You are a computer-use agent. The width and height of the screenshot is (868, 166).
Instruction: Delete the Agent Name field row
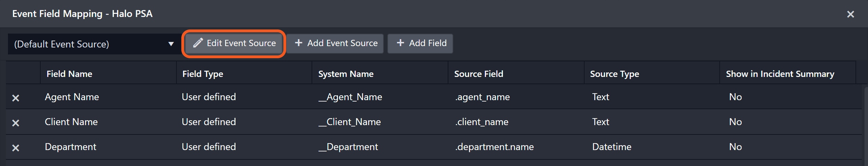tap(16, 98)
